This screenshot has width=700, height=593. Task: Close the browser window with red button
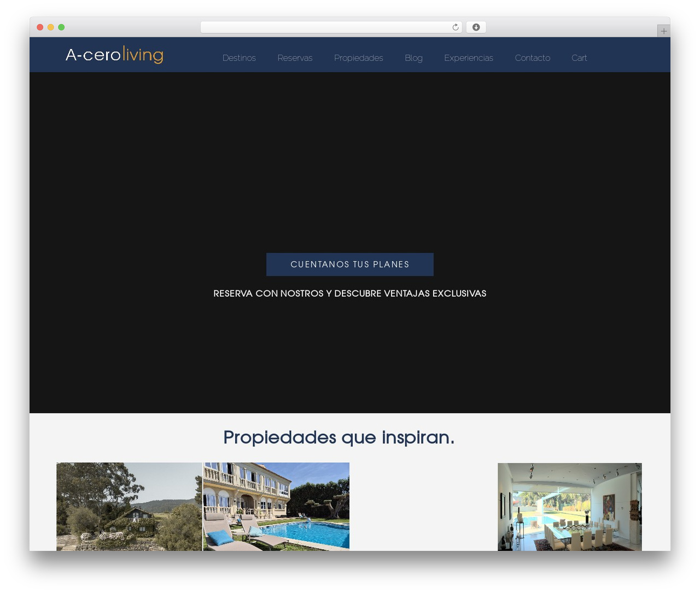(40, 27)
